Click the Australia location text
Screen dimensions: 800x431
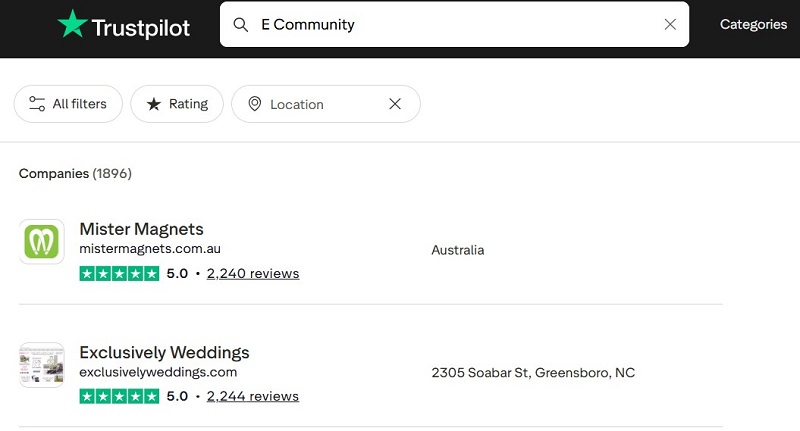(x=458, y=250)
